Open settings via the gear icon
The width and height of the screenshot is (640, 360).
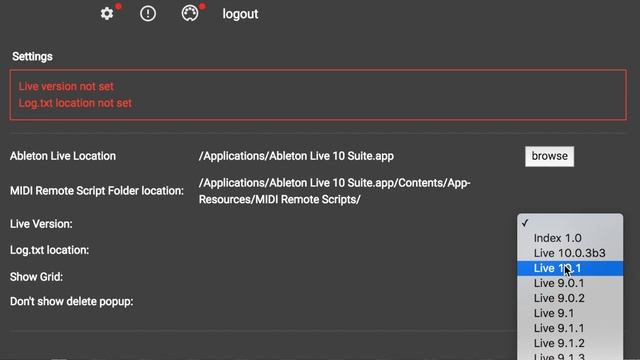click(x=107, y=13)
